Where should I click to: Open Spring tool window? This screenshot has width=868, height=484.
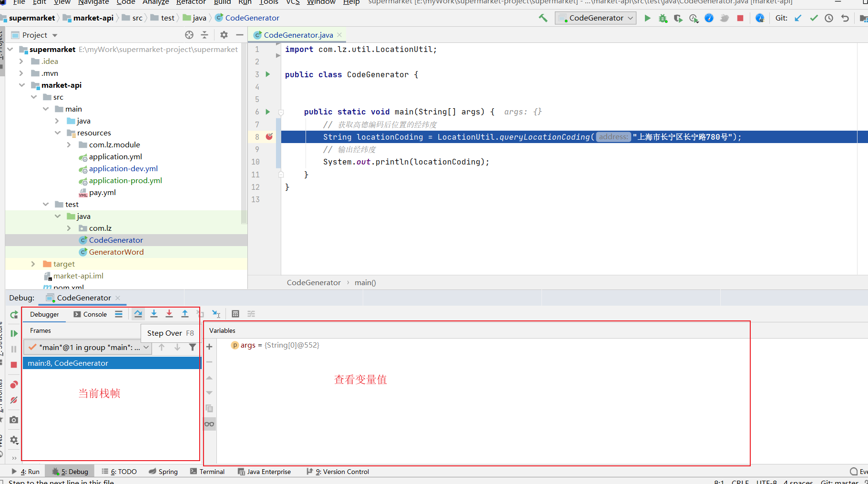163,472
